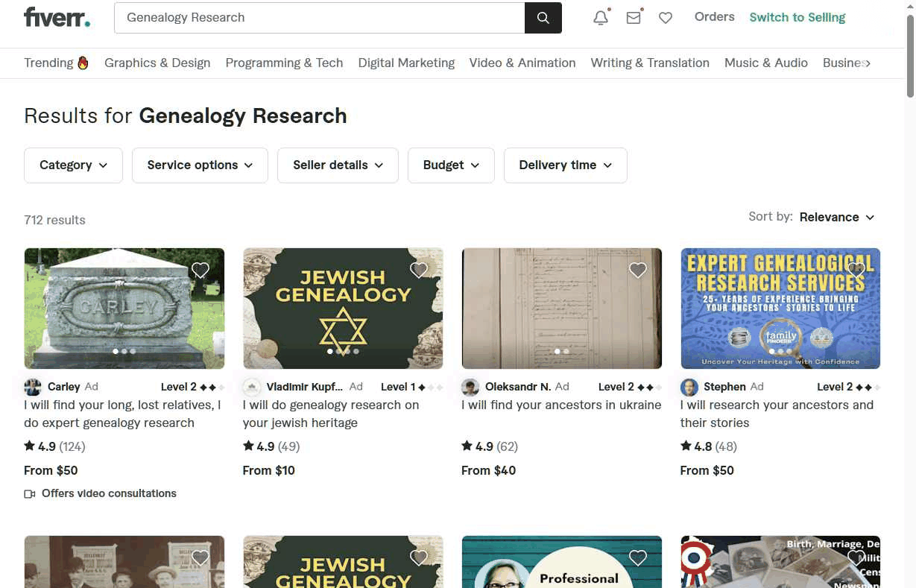Click star rating icon on Carley's gig
The image size is (916, 588).
(30, 446)
